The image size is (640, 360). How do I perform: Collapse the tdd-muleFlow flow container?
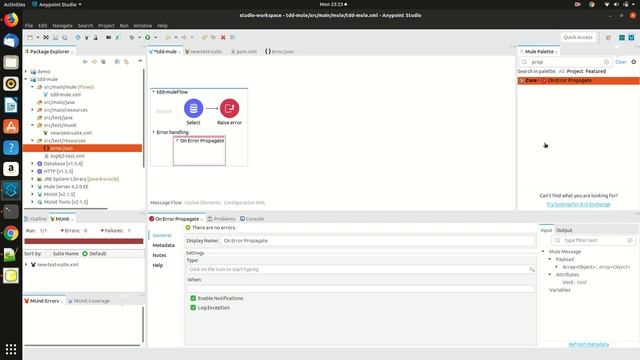click(x=154, y=92)
